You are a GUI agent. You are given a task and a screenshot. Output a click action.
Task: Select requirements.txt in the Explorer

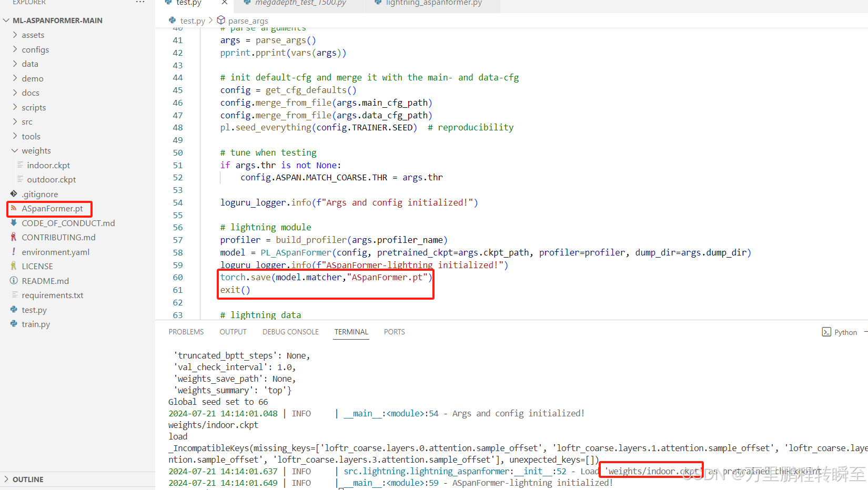coord(53,295)
